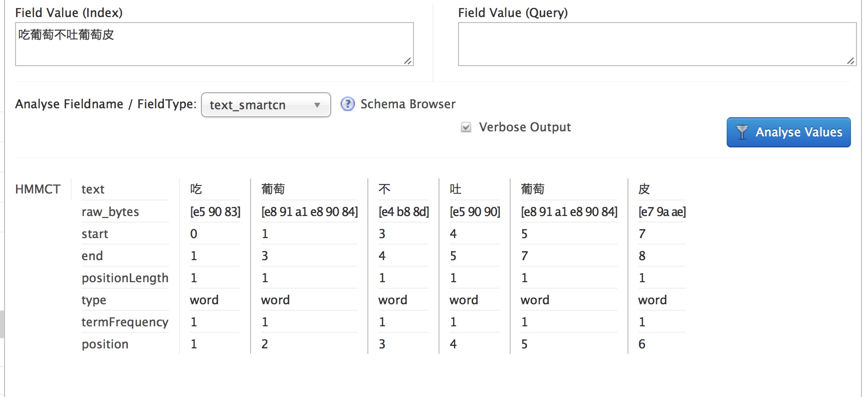Image resolution: width=868 pixels, height=397 pixels.
Task: Click the token text 不
Action: pyautogui.click(x=384, y=189)
